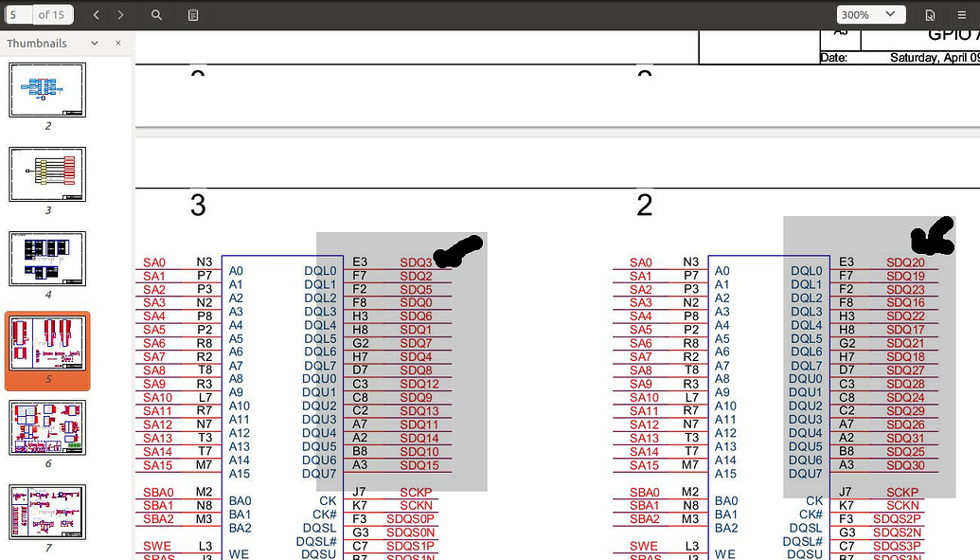Image resolution: width=980 pixels, height=560 pixels.
Task: Click the right black ink annotation
Action: [933, 237]
